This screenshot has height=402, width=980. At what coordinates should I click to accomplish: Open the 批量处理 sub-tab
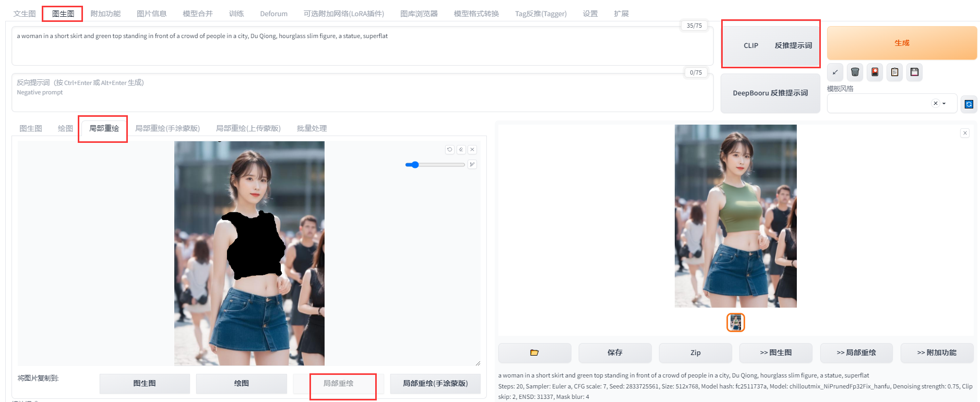(312, 128)
